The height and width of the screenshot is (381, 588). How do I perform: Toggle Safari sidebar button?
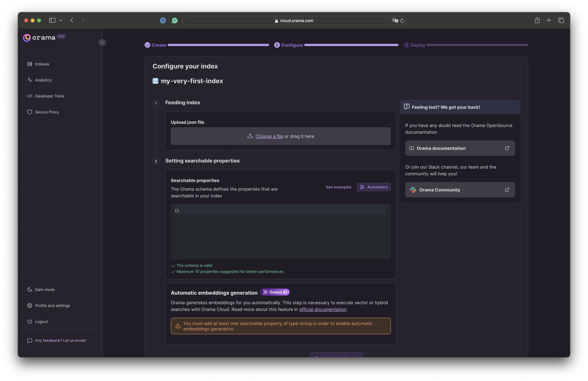tap(52, 20)
